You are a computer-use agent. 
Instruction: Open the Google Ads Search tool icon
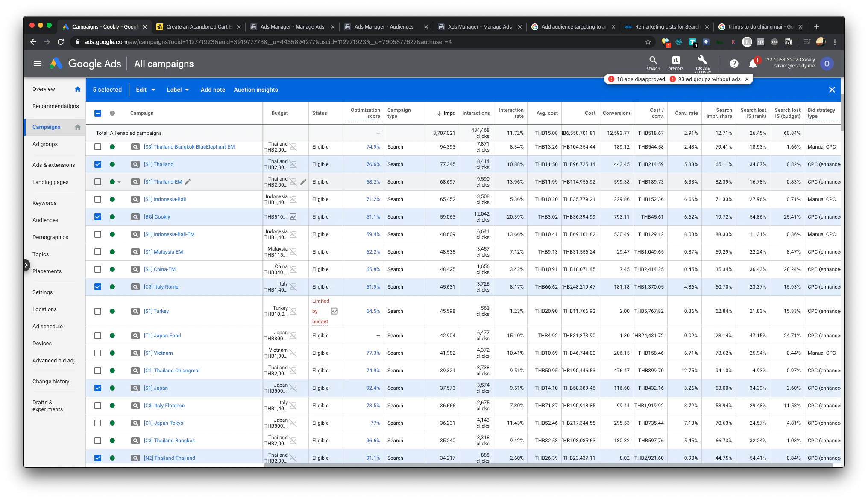(x=653, y=61)
